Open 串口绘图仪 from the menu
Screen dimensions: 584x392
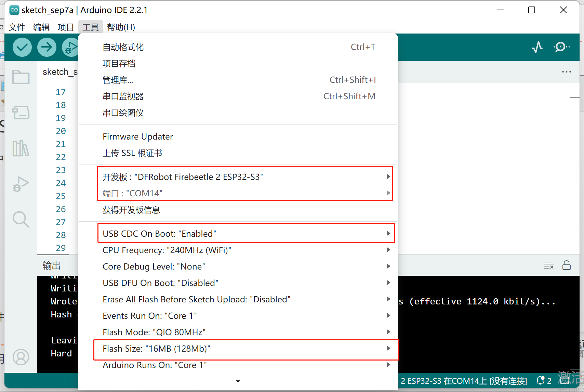click(x=238, y=113)
